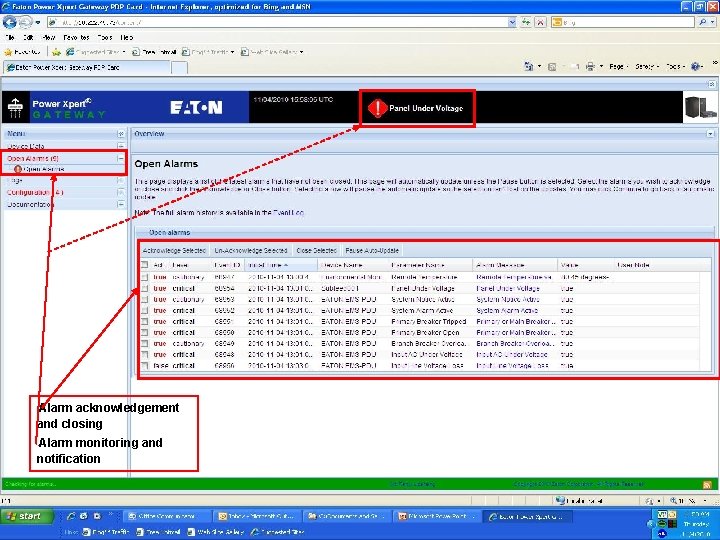Click the browser Back arrow button

click(x=10, y=22)
